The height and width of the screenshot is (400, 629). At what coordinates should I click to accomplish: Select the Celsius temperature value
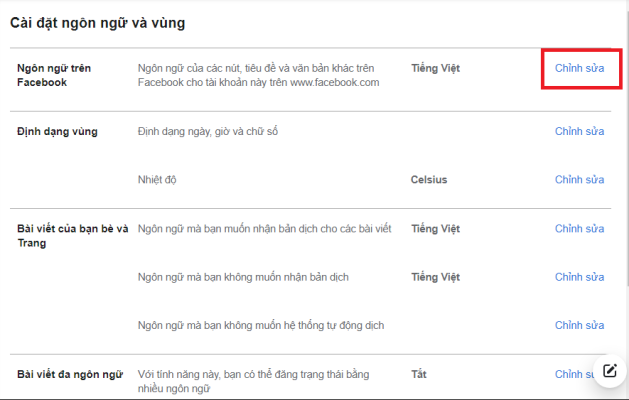(x=429, y=179)
